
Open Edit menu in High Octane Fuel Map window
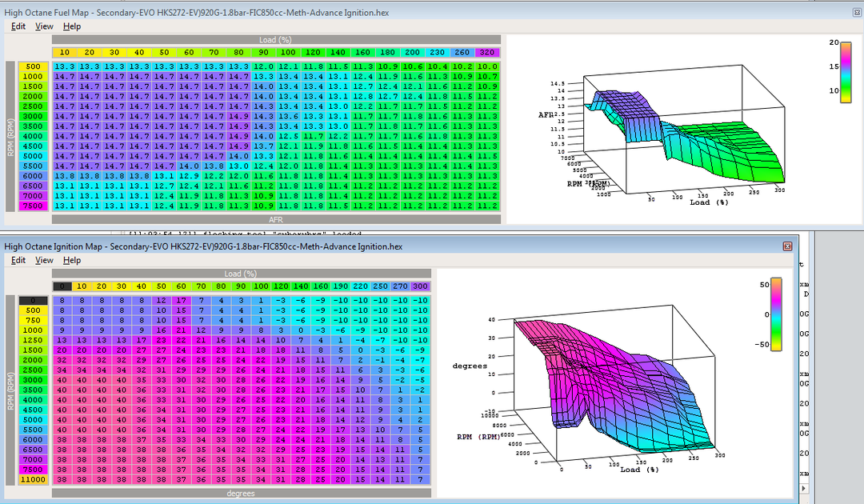(x=18, y=26)
